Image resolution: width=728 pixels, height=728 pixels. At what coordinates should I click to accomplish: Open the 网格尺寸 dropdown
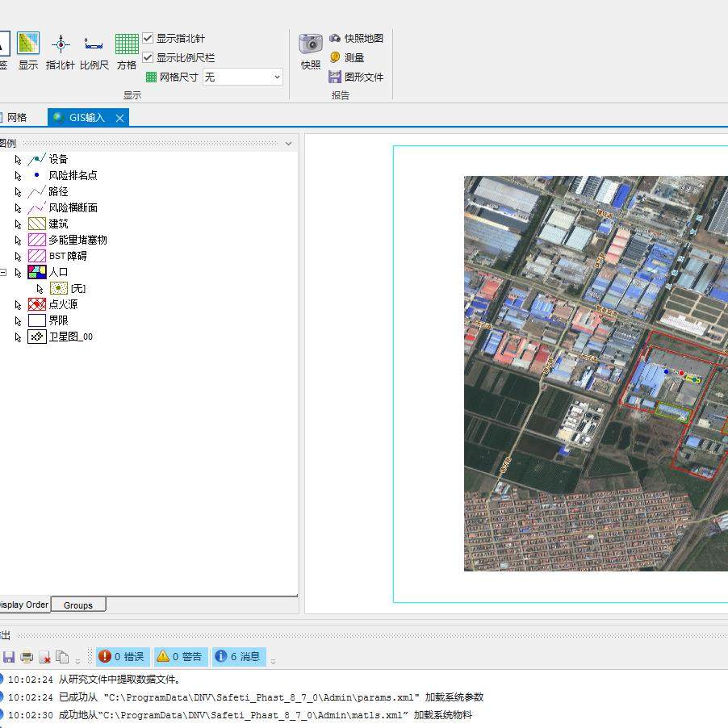coord(243,77)
